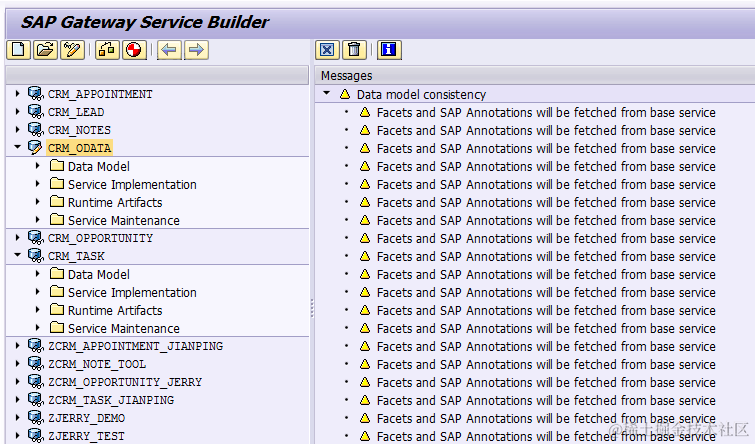Click the ZJERRY_TEST project icon
This screenshot has width=755, height=444.
point(36,435)
